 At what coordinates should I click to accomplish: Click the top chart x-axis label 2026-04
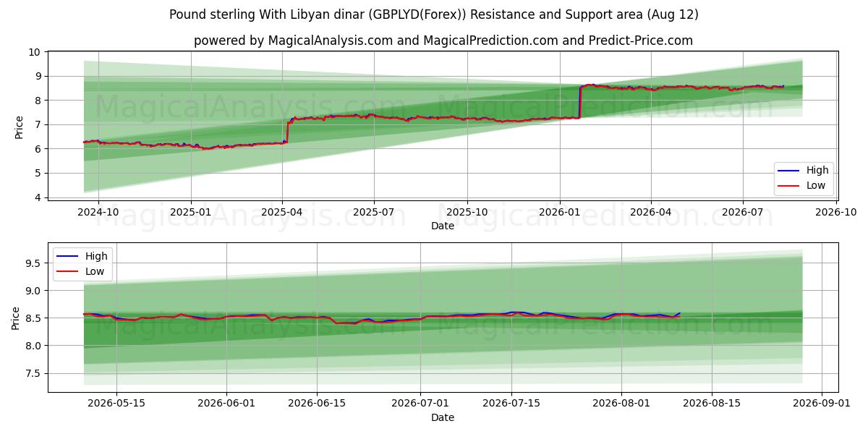pyautogui.click(x=650, y=213)
